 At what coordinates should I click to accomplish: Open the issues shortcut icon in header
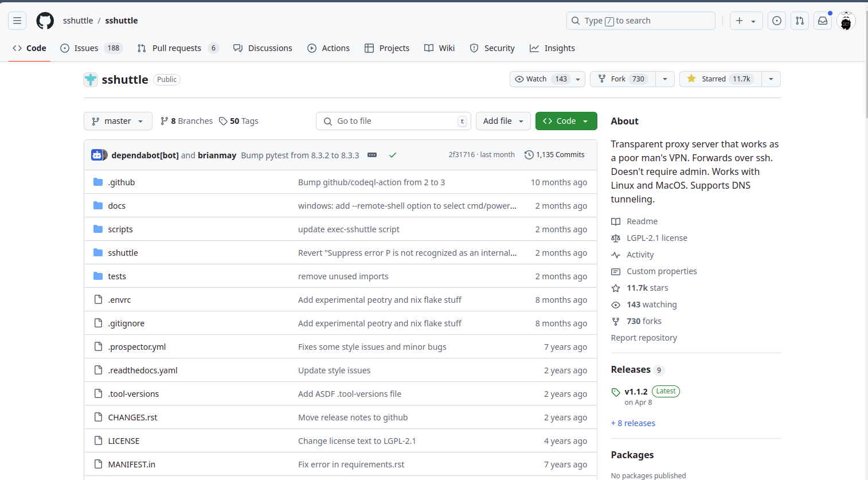click(x=777, y=21)
